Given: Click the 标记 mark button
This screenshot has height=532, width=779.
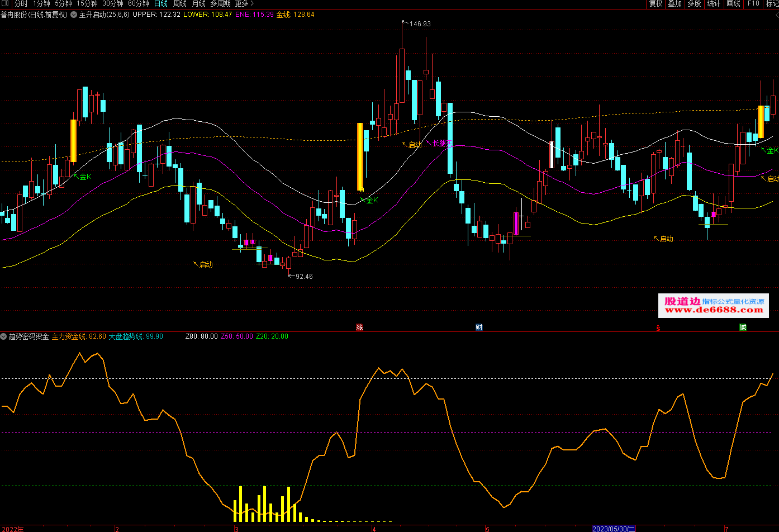Looking at the screenshot, I should click(x=772, y=4).
